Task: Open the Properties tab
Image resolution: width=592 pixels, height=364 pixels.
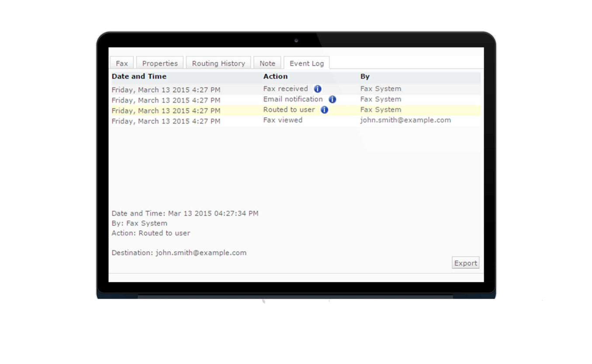Action: (x=160, y=63)
